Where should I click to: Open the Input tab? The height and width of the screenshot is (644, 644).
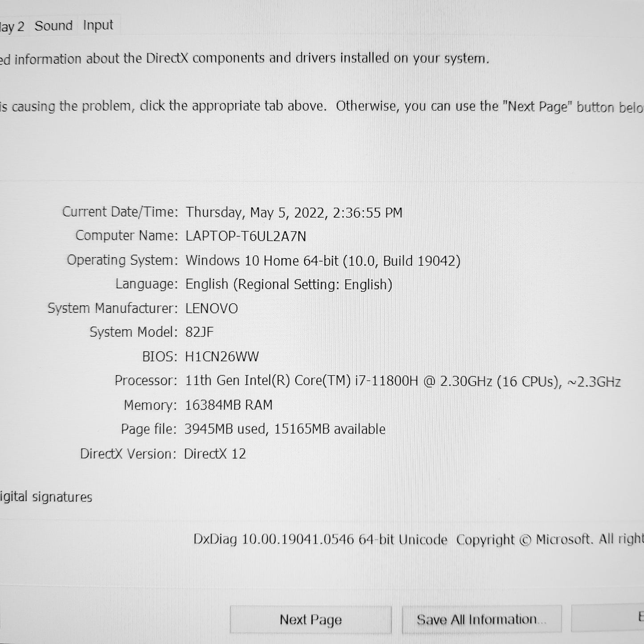pos(98,26)
